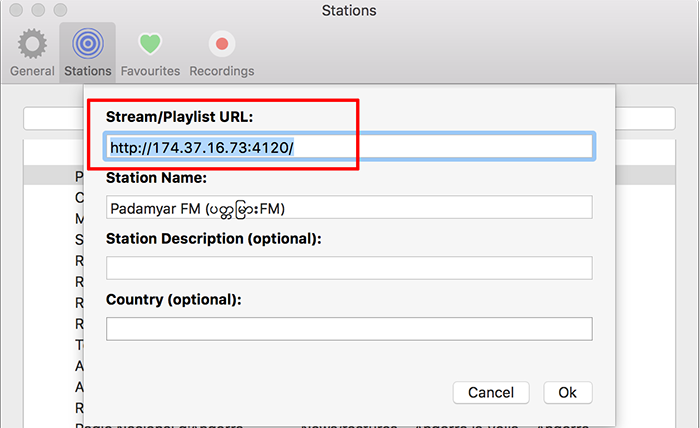The width and height of the screenshot is (700, 428).
Task: Click the Stream/Playlist URL input field
Action: pos(349,146)
